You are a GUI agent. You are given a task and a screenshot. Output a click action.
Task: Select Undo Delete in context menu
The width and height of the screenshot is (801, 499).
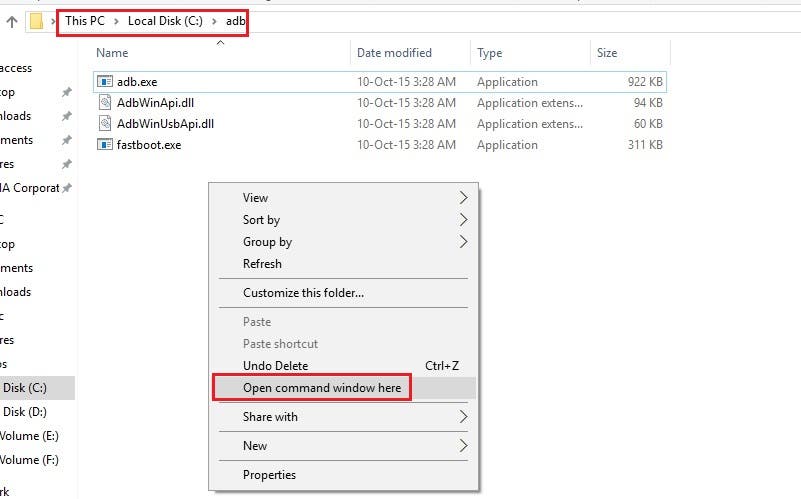tap(275, 366)
